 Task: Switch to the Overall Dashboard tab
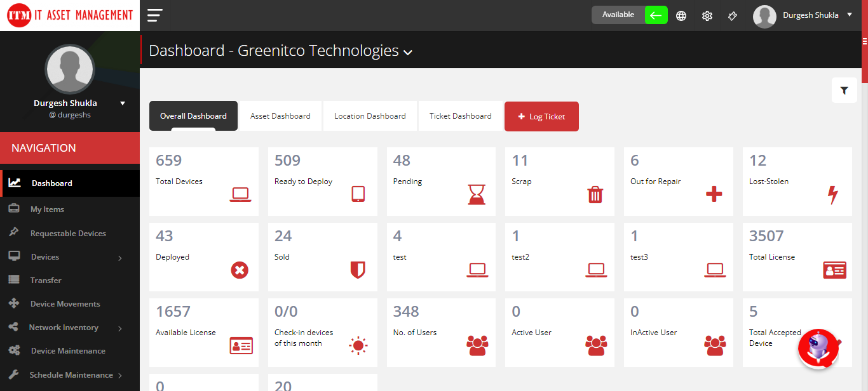(193, 116)
